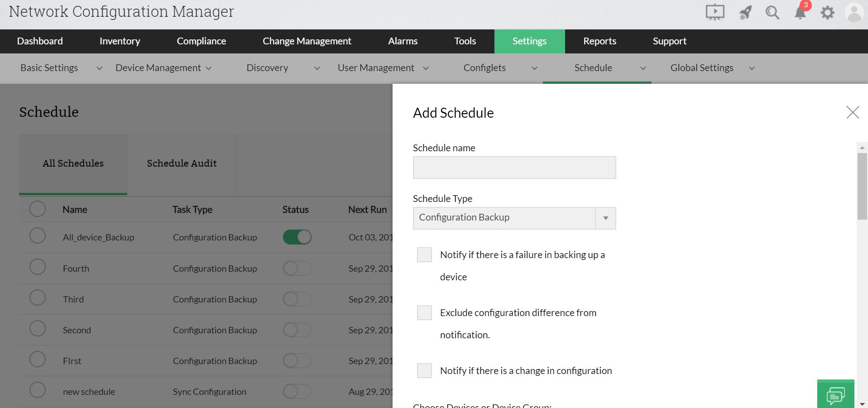Open global search using the magnifier icon
Image resolution: width=868 pixels, height=408 pixels.
[772, 12]
